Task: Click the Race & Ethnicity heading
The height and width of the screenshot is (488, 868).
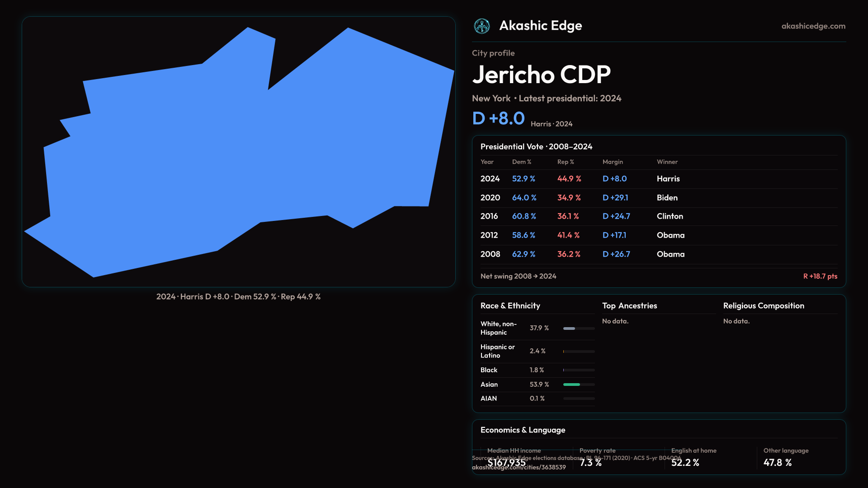Action: point(510,306)
